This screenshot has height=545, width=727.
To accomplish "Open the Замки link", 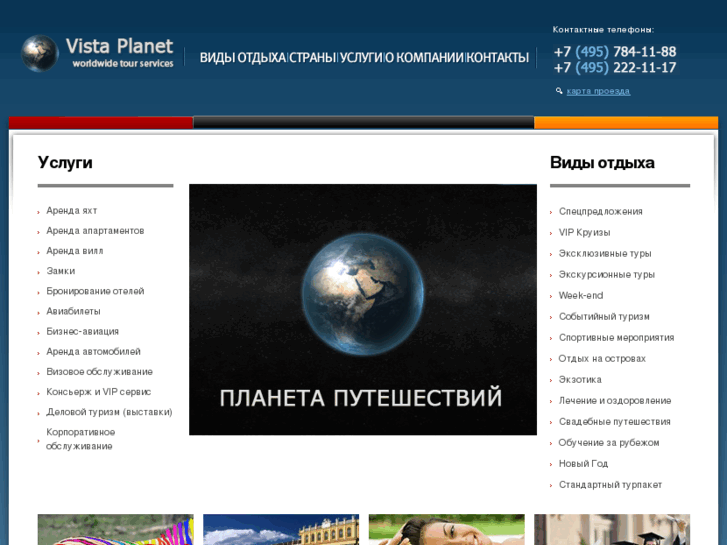I will pos(60,271).
